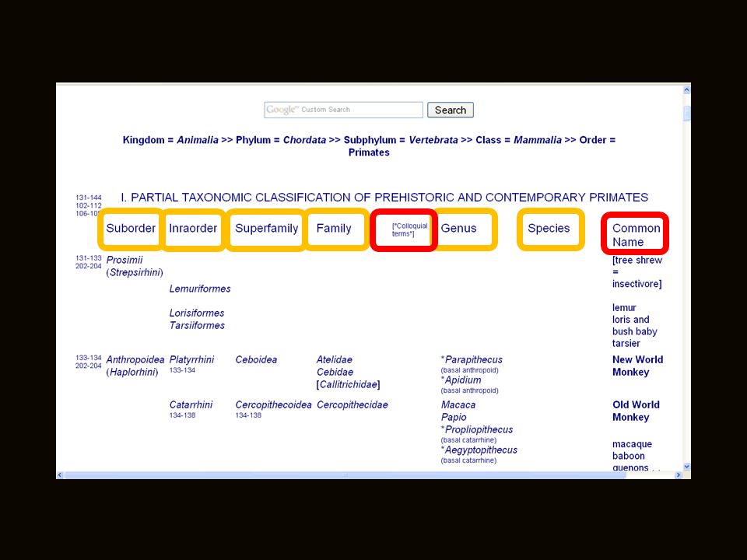
Task: Click the Ceboidea superfamily entry
Action: point(256,359)
